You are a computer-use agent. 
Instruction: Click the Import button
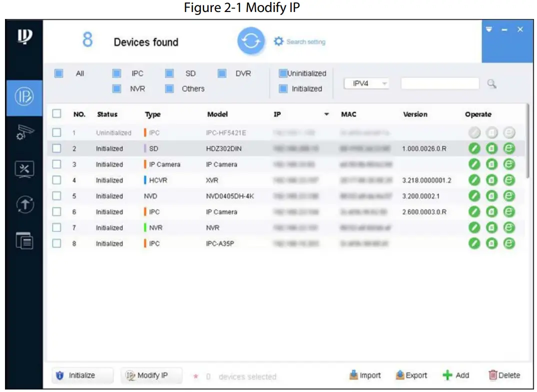click(x=365, y=375)
